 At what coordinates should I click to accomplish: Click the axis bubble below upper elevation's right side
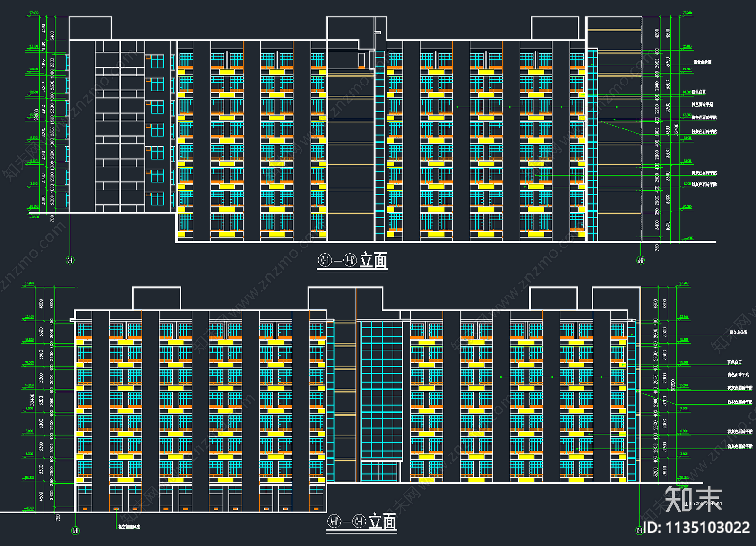[x=641, y=260]
